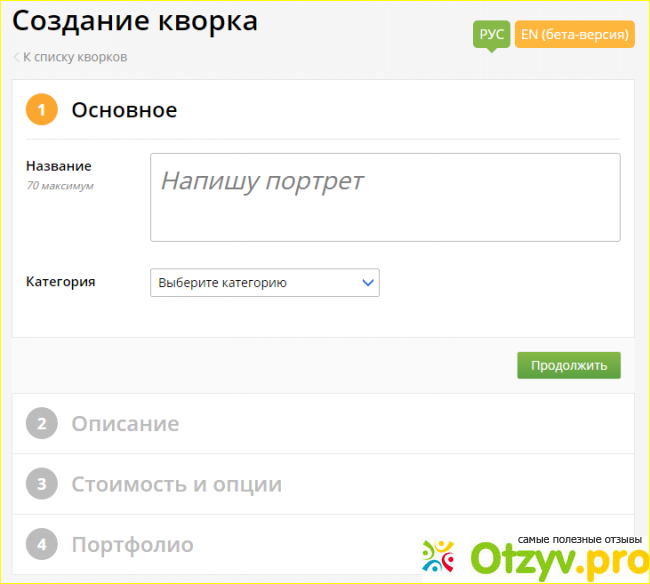This screenshot has width=650, height=584.
Task: Expand the Портфолио section
Action: pyautogui.click(x=132, y=545)
